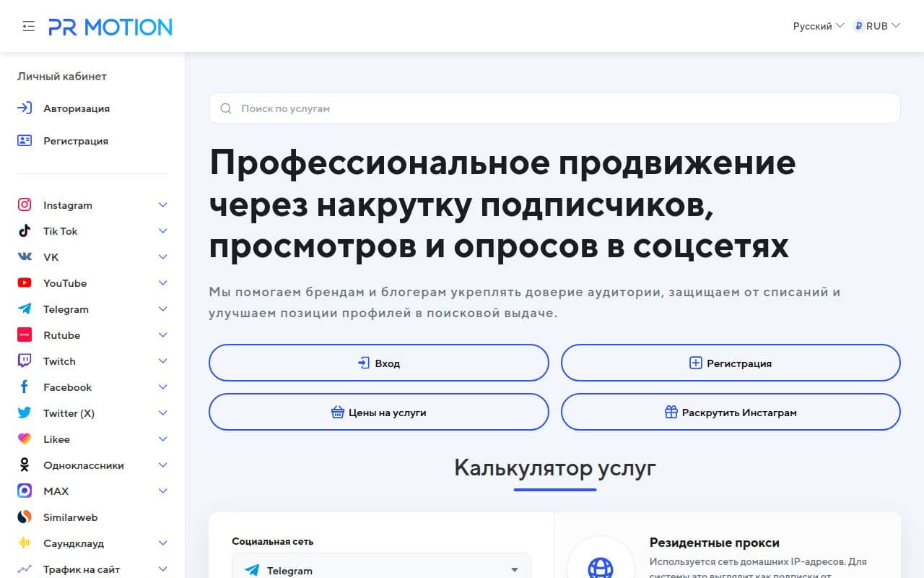Click the main Регистрация button
The image size is (924, 578).
[731, 363]
